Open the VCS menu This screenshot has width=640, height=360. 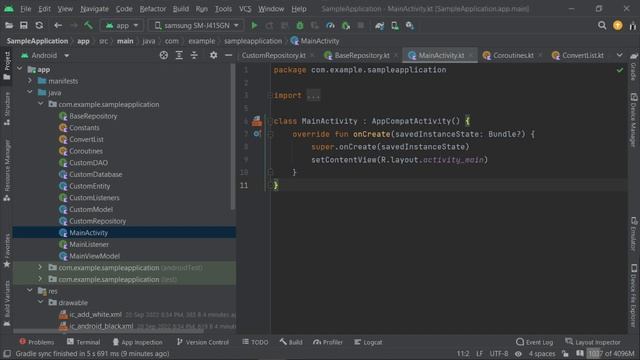click(x=245, y=9)
